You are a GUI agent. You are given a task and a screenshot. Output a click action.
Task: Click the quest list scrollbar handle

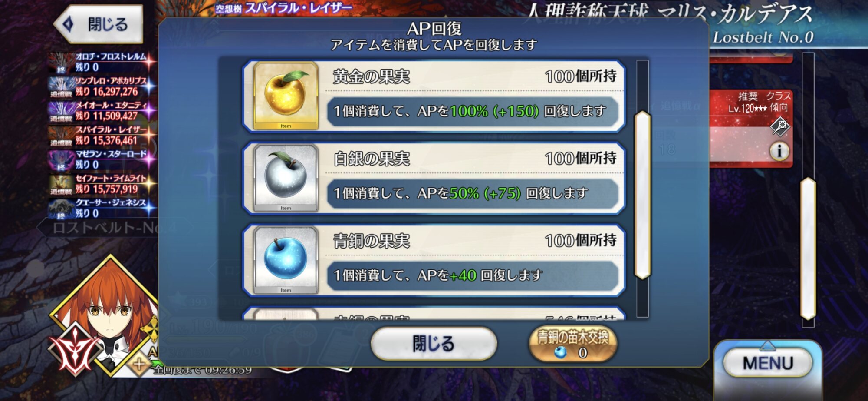point(808,249)
